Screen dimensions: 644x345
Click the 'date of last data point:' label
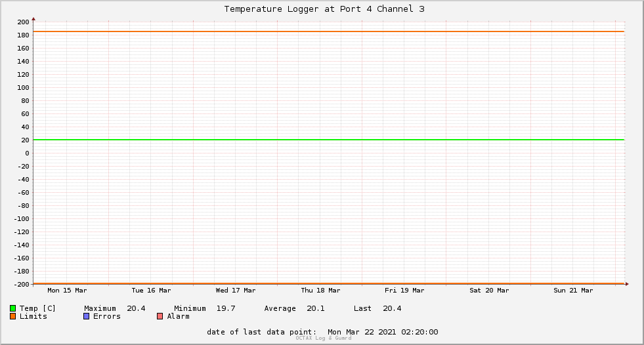[262, 332]
